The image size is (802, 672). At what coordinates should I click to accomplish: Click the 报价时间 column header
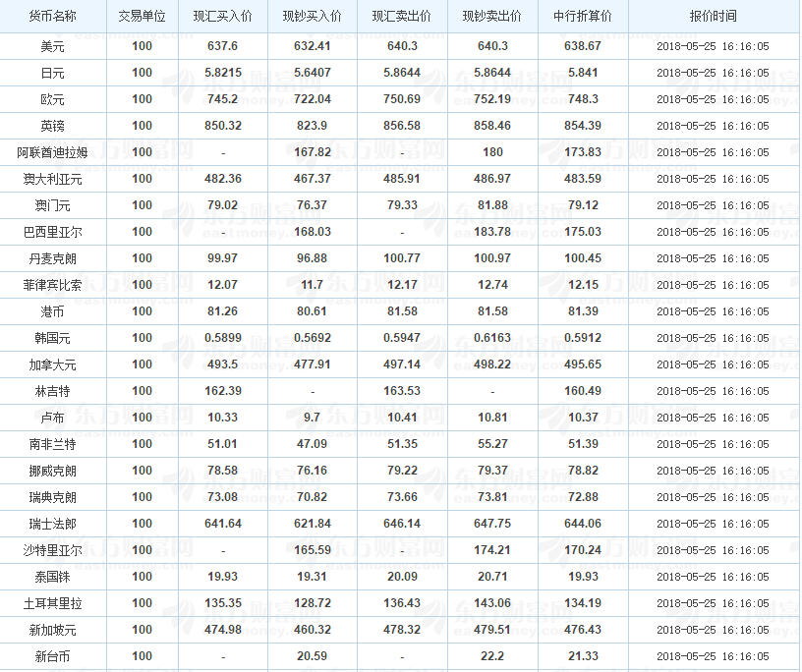point(713,17)
